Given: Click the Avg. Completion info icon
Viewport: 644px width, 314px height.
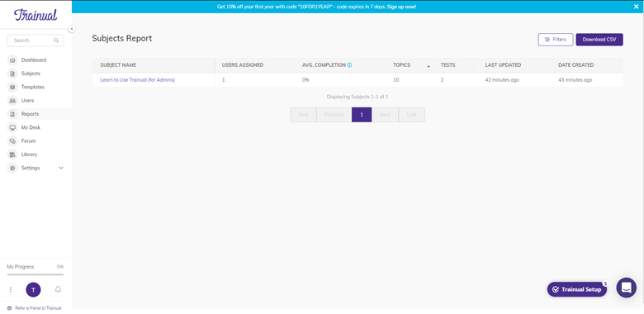Looking at the screenshot, I should coord(349,65).
